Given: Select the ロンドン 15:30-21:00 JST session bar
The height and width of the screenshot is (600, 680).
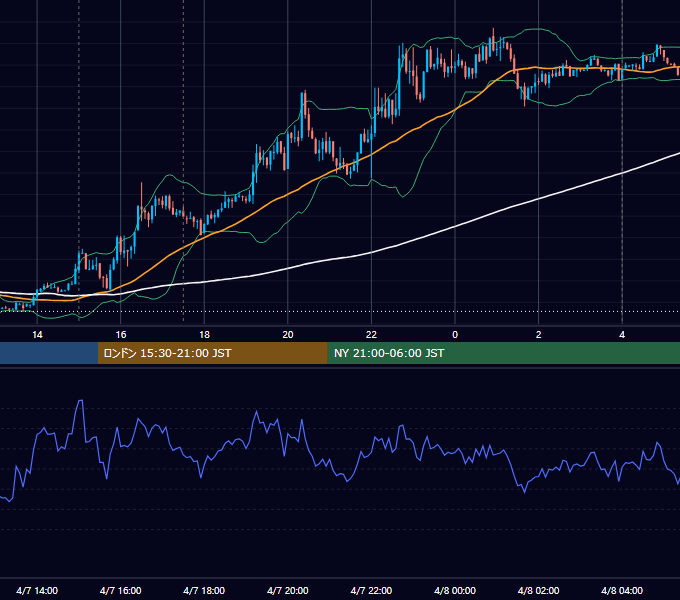Looking at the screenshot, I should click(x=212, y=353).
